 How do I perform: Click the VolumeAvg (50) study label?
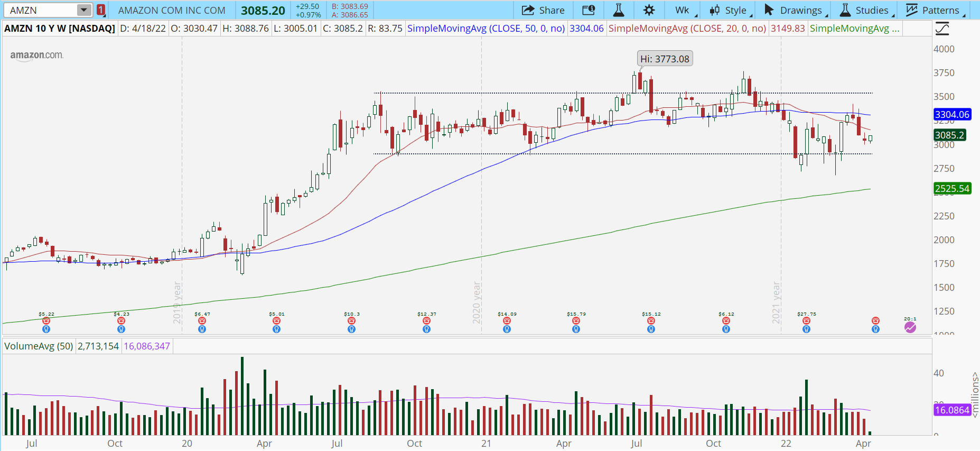coord(39,346)
